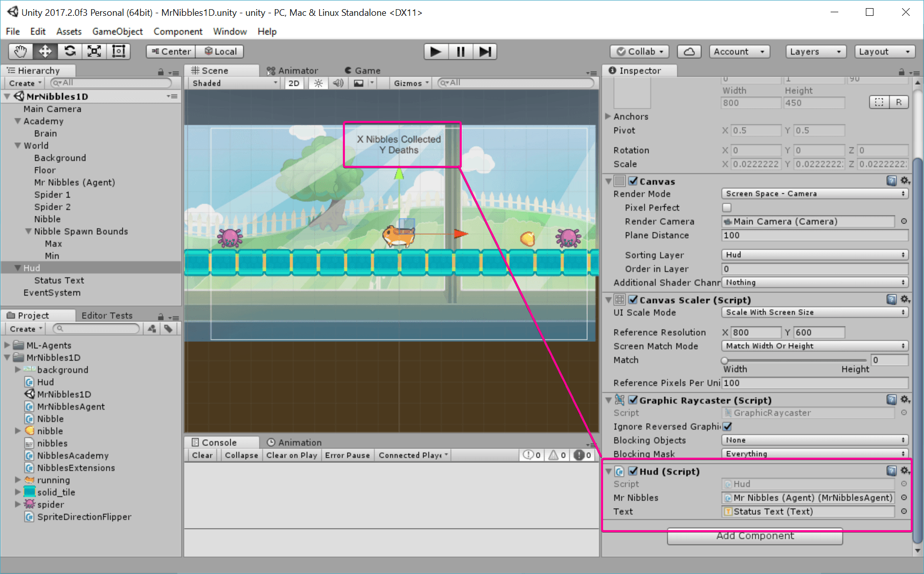Select the Scale tool
This screenshot has width=924, height=574.
[x=94, y=52]
